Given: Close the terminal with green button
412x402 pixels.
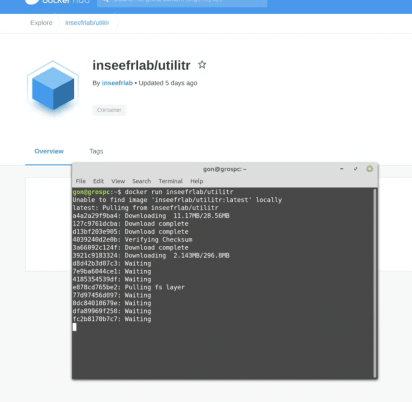Looking at the screenshot, I should (x=370, y=169).
